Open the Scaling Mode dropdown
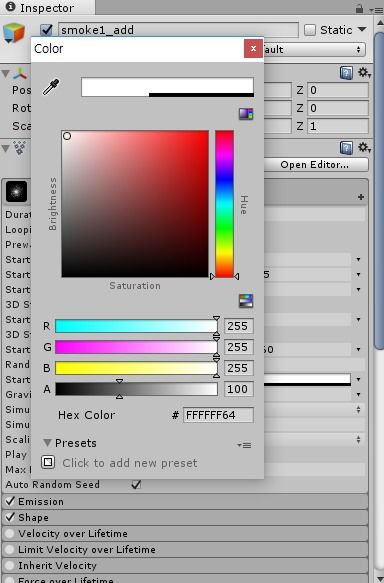 pos(314,439)
